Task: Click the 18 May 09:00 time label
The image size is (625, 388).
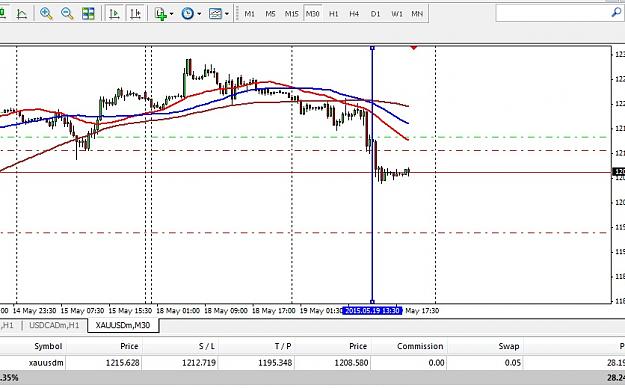Action: tap(226, 310)
